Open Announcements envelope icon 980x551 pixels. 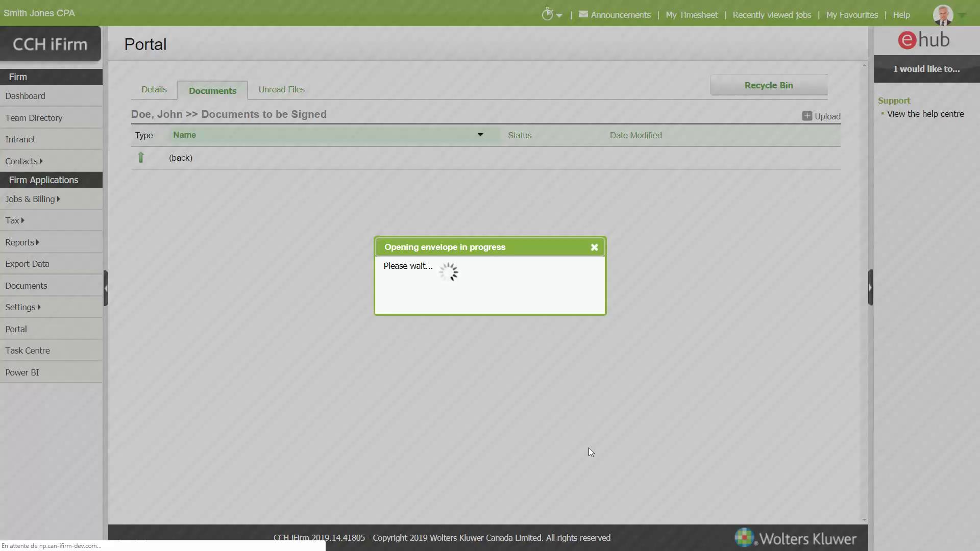pos(583,14)
